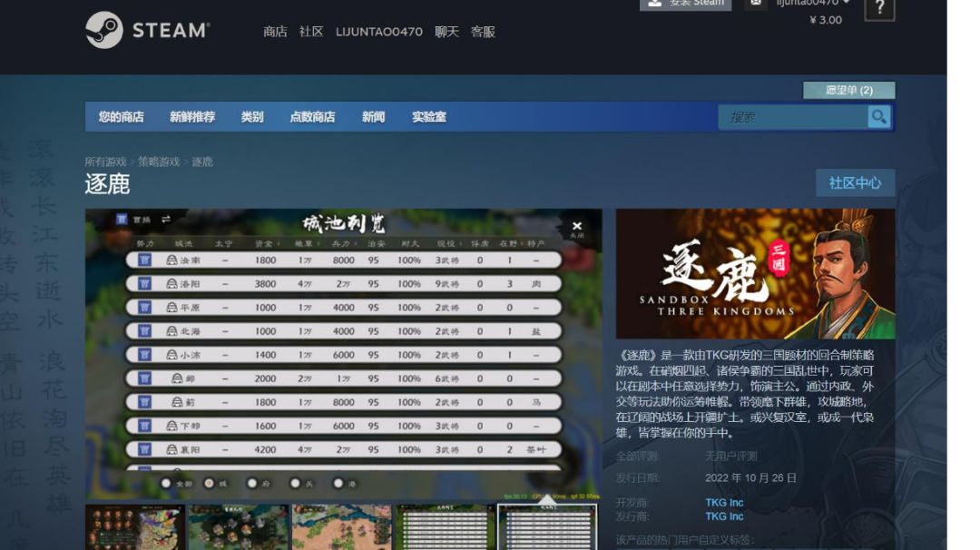Select the first screenshot thumbnail

[135, 527]
